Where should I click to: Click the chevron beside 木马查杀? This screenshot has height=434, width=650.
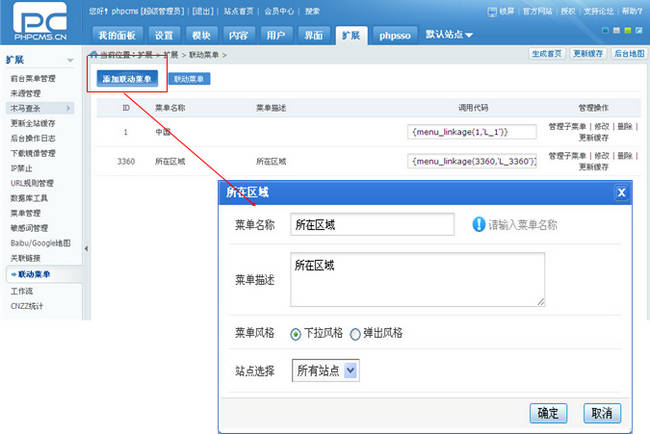click(68, 107)
